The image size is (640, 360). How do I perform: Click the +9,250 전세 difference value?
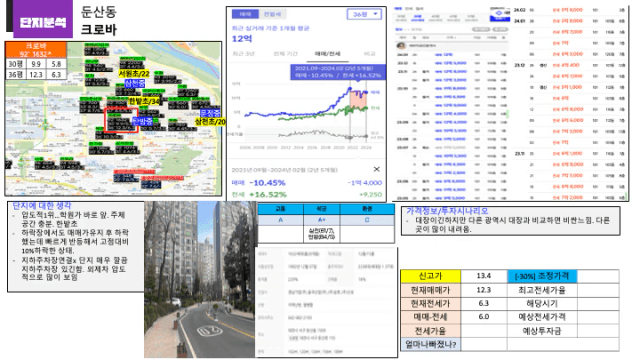tap(371, 195)
